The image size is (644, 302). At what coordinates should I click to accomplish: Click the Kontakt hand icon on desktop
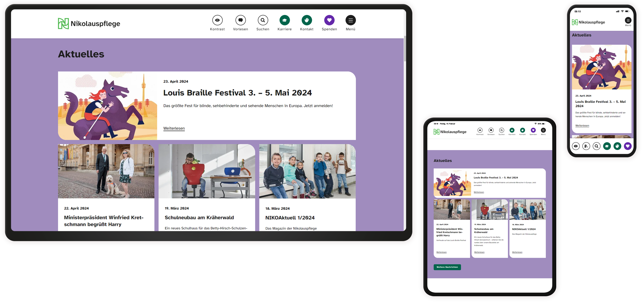[307, 20]
